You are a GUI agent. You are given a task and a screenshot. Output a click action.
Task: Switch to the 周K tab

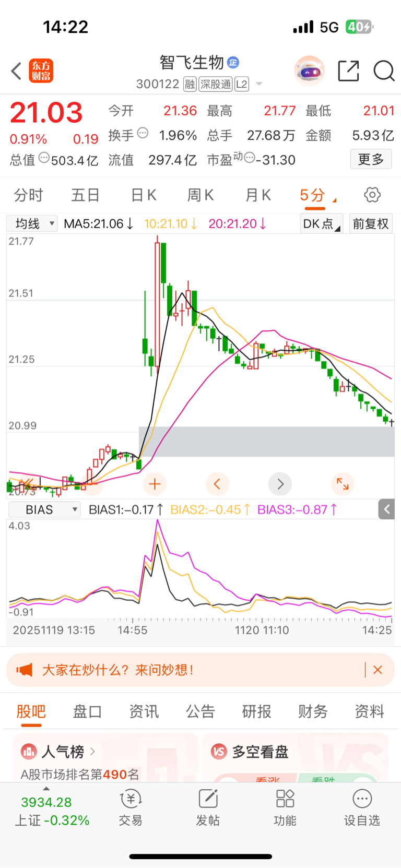click(200, 195)
